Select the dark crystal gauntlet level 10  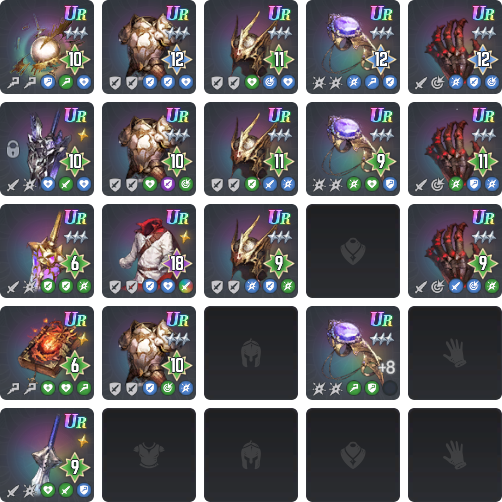point(47,149)
